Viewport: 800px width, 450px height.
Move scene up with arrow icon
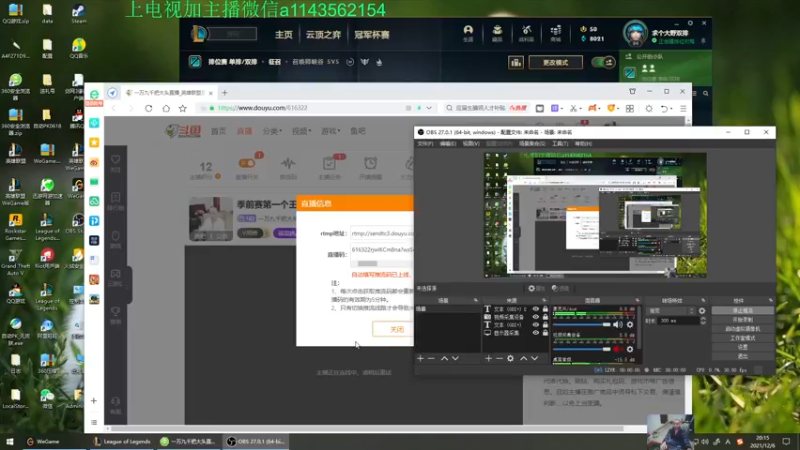[x=444, y=359]
